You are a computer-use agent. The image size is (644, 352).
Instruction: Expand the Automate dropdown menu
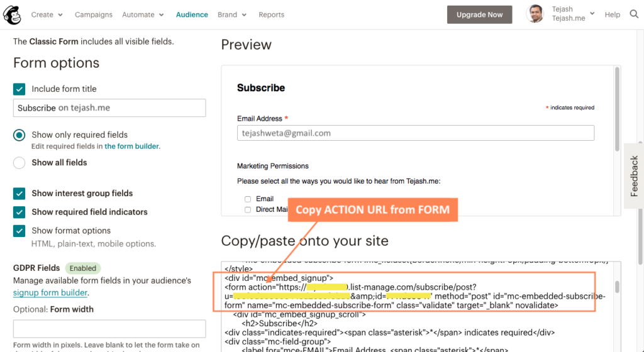coord(143,14)
